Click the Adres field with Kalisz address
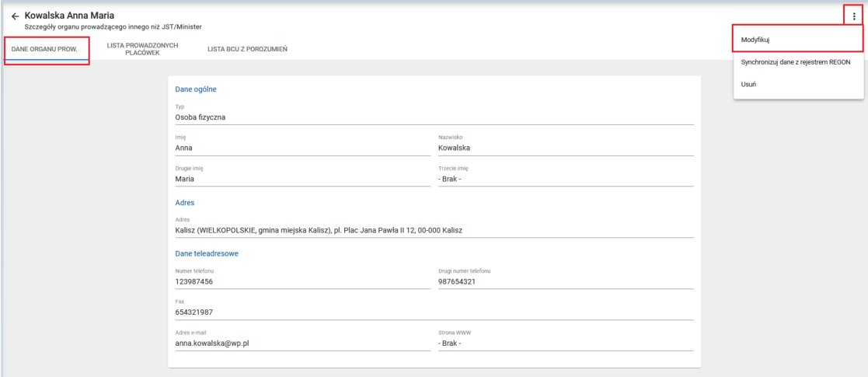 (x=434, y=230)
